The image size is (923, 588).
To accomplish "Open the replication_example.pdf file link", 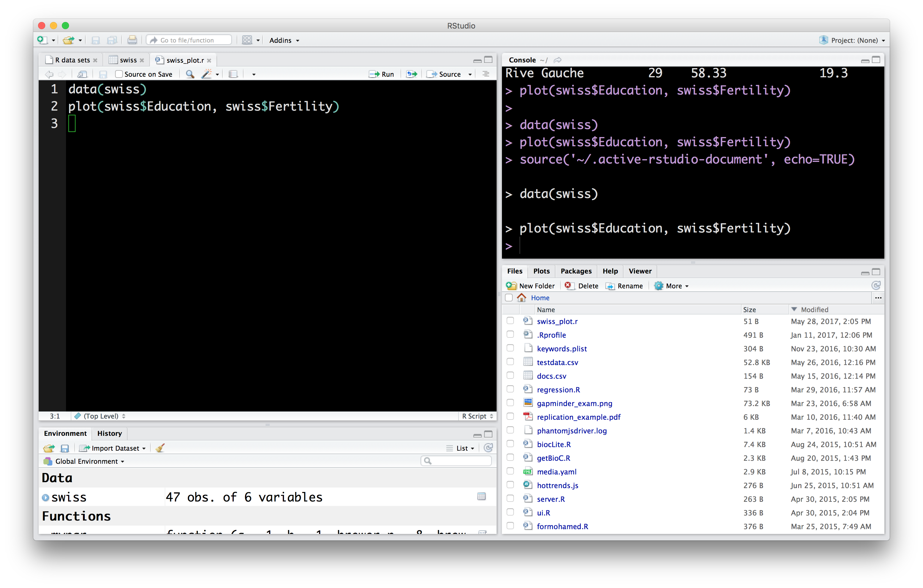I will click(578, 417).
